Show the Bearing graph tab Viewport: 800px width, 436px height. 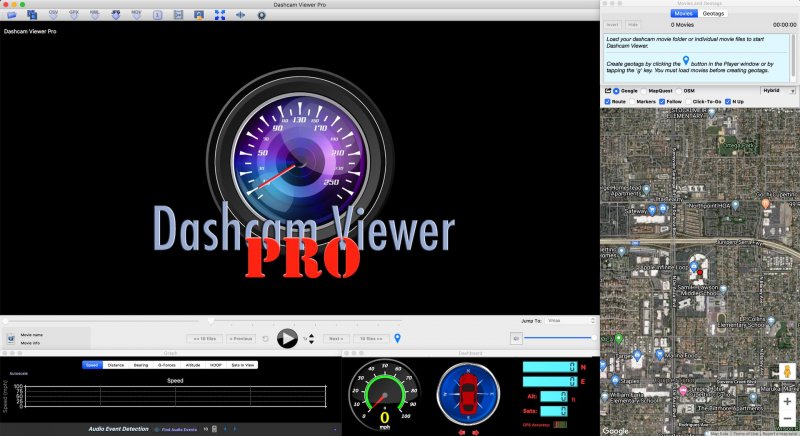141,365
